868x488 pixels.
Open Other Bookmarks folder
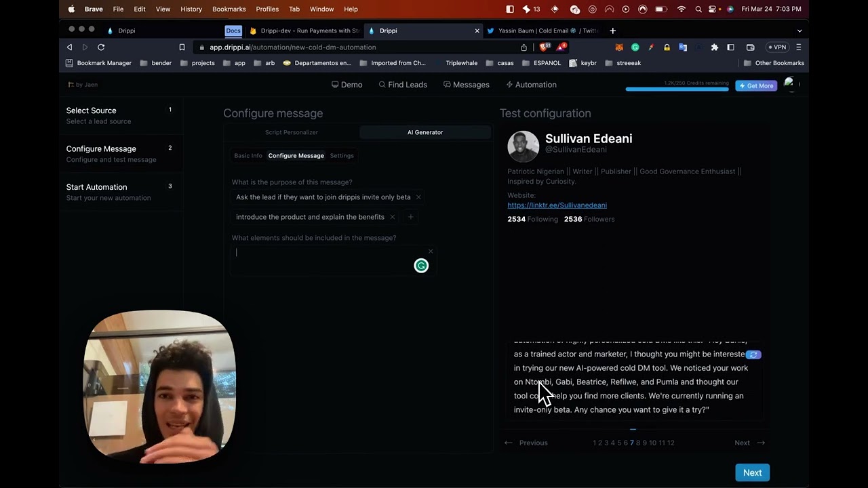pyautogui.click(x=774, y=63)
